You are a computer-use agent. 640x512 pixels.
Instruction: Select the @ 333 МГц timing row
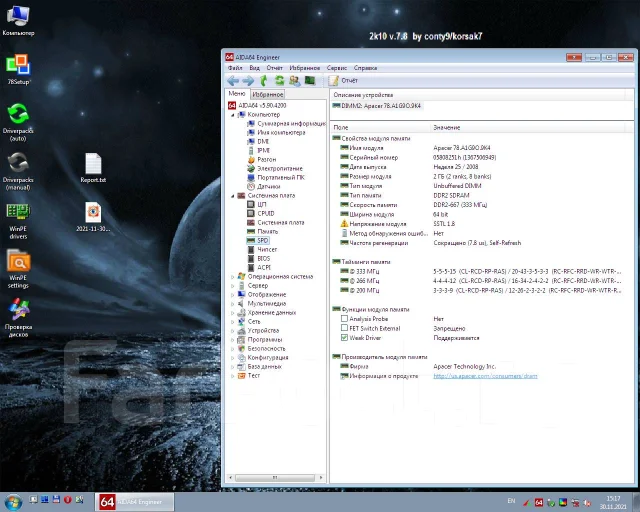tap(482, 271)
